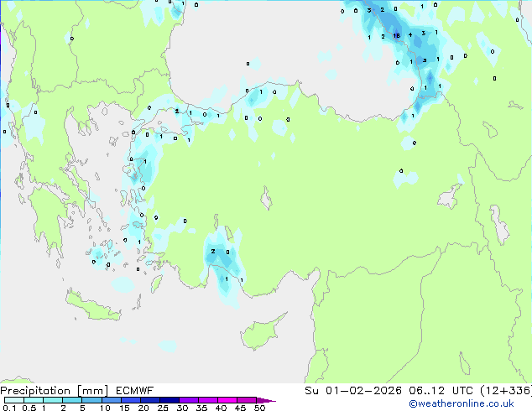Click the '40' legend scale value
Screen dimensions: 532x411
coord(221,408)
